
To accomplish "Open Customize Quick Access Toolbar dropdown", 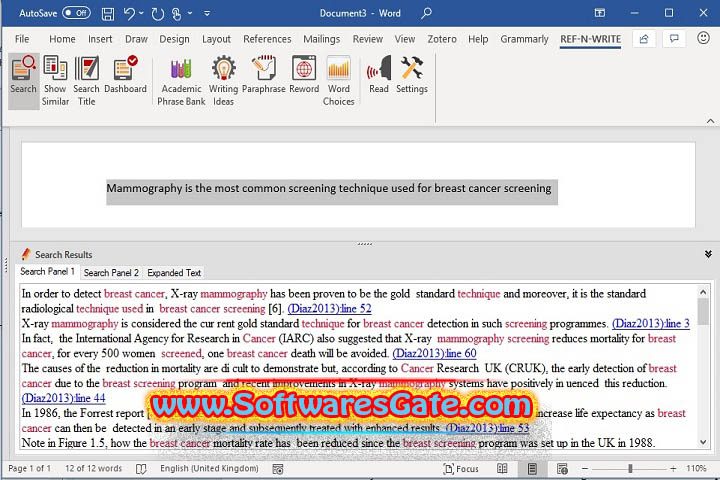I will point(207,13).
